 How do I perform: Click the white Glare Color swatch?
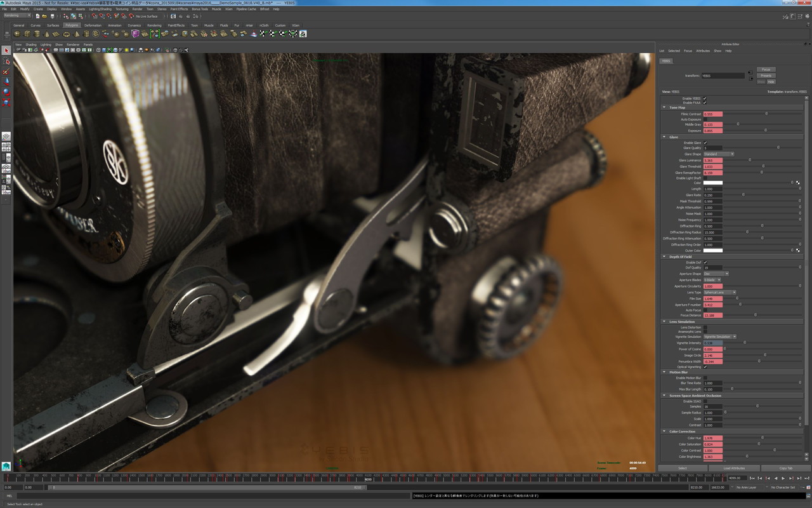(x=713, y=183)
